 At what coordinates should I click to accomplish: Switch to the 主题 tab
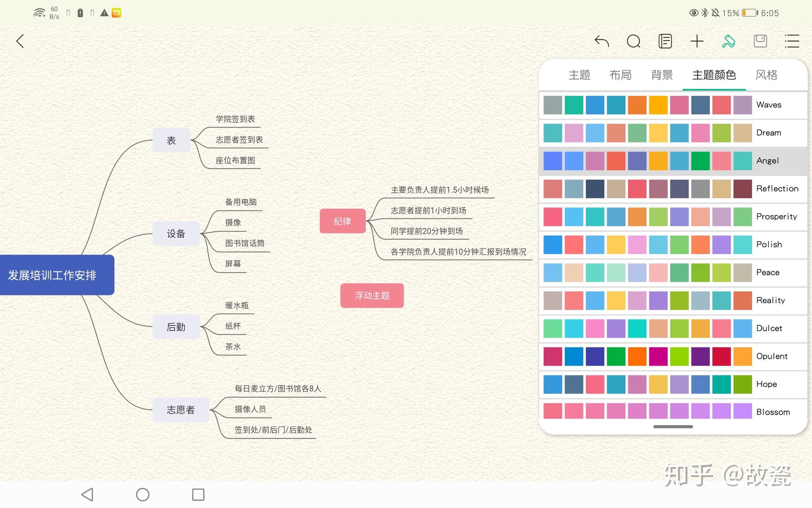(579, 75)
